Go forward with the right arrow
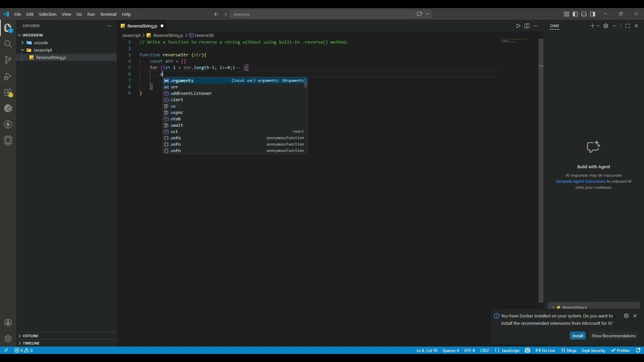 pos(225,14)
